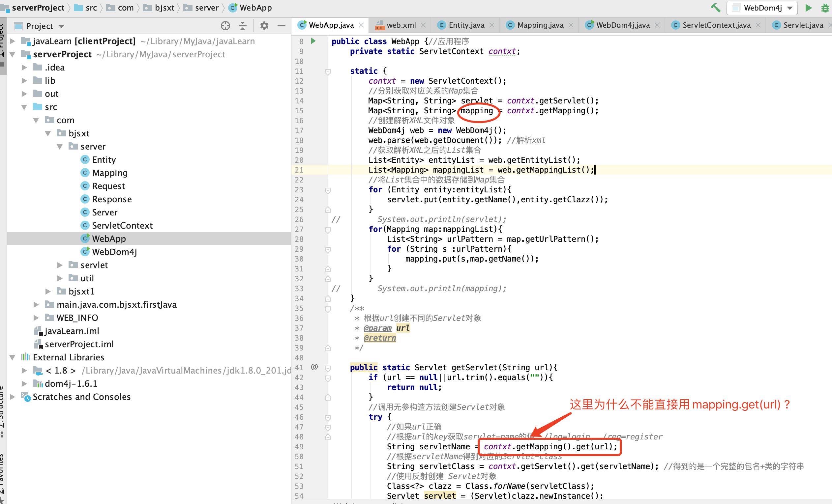Image resolution: width=832 pixels, height=504 pixels.
Task: Select main.java.com.bjsxt.firstJava package
Action: tap(116, 305)
